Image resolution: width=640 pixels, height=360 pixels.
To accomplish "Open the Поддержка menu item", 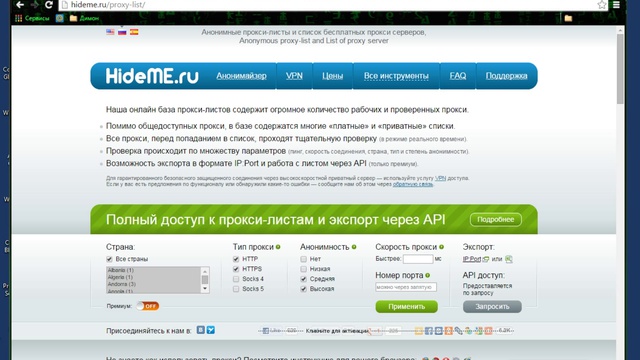I will click(506, 76).
